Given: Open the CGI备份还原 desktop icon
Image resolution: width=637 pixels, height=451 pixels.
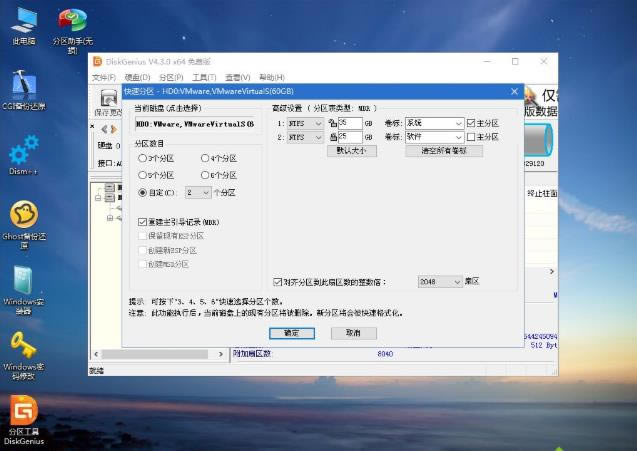Looking at the screenshot, I should point(24,90).
